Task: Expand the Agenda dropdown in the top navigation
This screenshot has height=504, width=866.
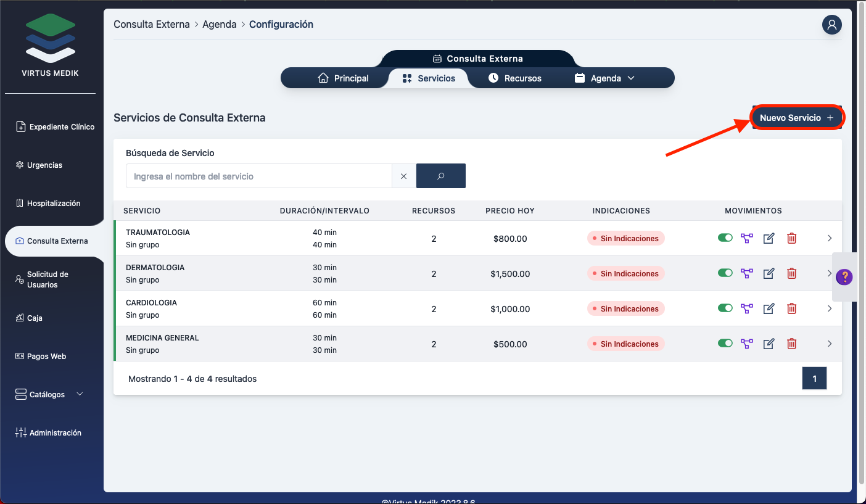Action: point(604,78)
